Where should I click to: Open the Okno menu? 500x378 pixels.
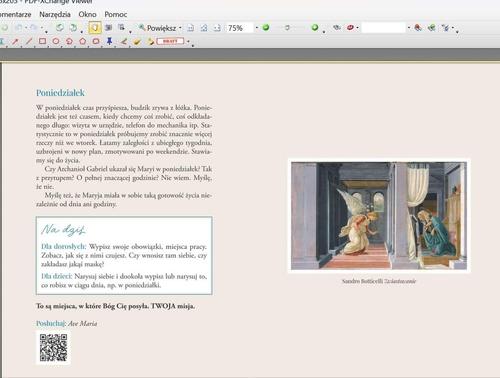87,14
